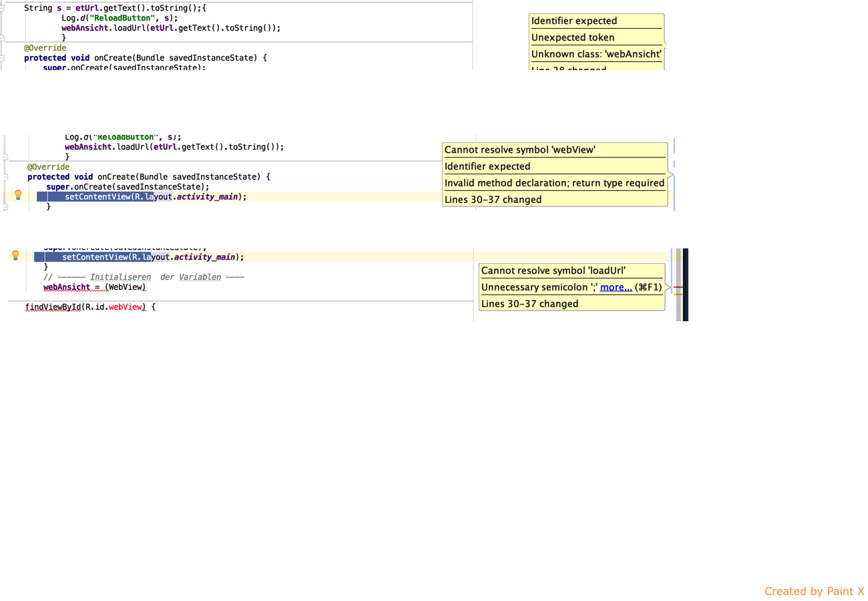Image resolution: width=868 pixels, height=601 pixels.
Task: Select "Cannot resolve symbol 'webView'" tooltip entry
Action: tap(519, 150)
